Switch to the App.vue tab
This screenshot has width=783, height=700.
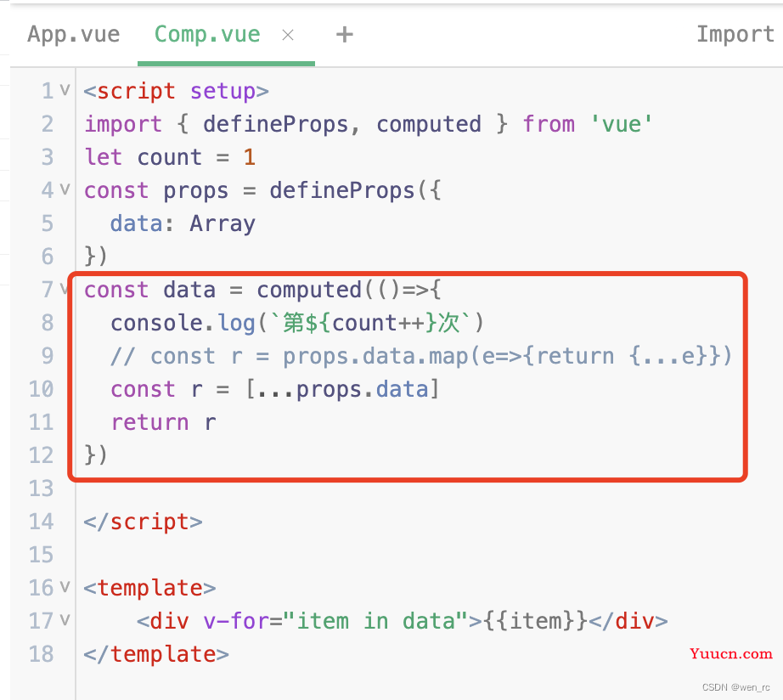tap(73, 35)
